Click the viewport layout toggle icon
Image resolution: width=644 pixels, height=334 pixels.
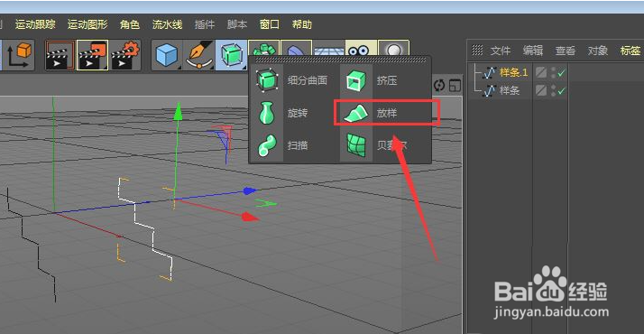coord(455,86)
